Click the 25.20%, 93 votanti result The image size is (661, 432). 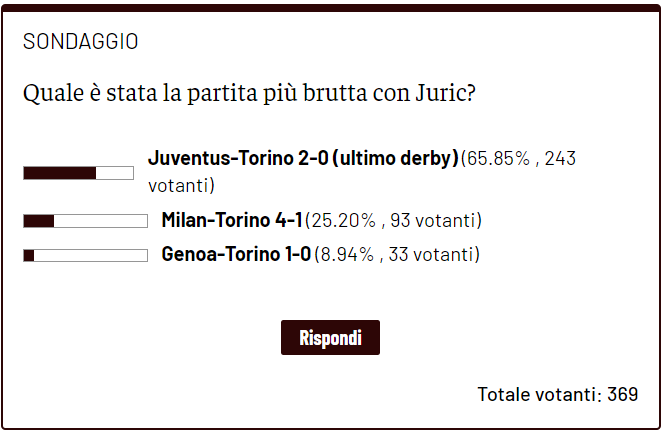tap(393, 220)
